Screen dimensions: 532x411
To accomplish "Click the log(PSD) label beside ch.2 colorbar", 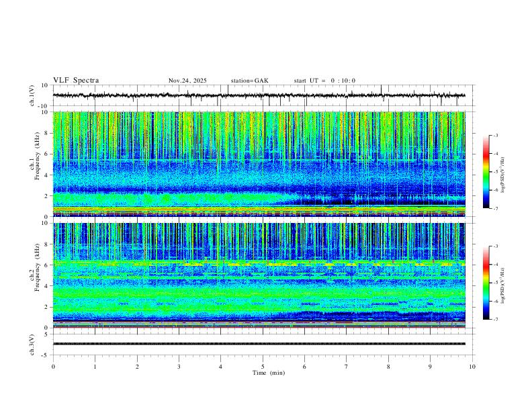I will [x=503, y=285].
